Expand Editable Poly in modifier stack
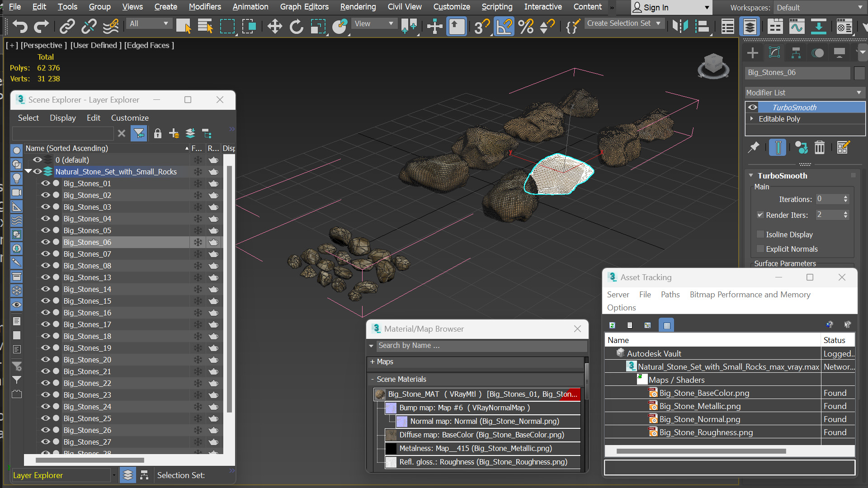The image size is (868, 488). 752,119
